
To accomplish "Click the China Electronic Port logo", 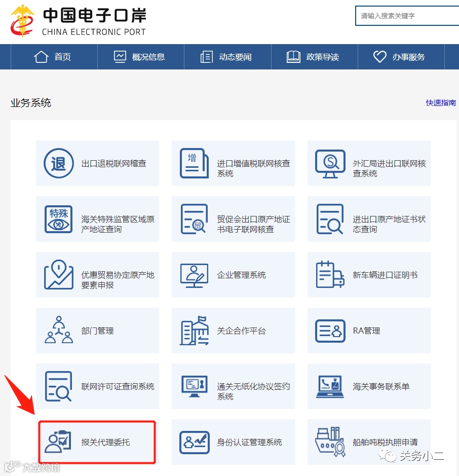I will click(x=78, y=21).
